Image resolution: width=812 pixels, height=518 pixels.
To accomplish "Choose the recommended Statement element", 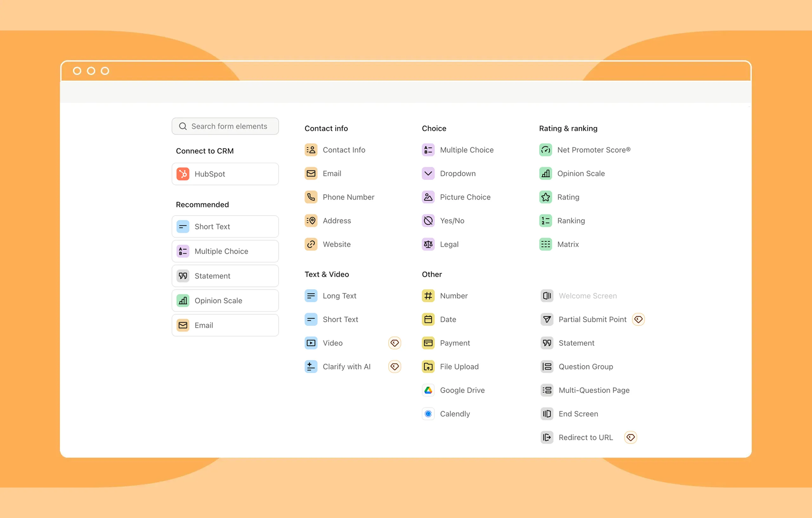I will pyautogui.click(x=225, y=276).
